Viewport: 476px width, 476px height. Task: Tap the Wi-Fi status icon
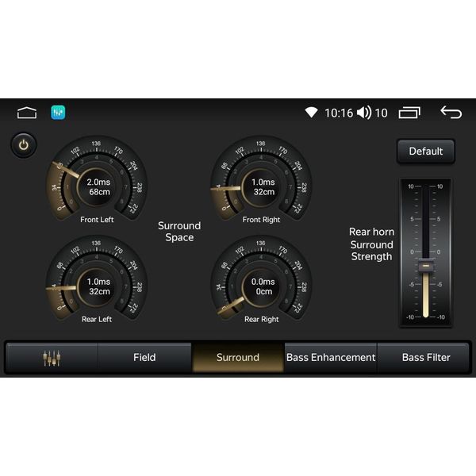[311, 113]
